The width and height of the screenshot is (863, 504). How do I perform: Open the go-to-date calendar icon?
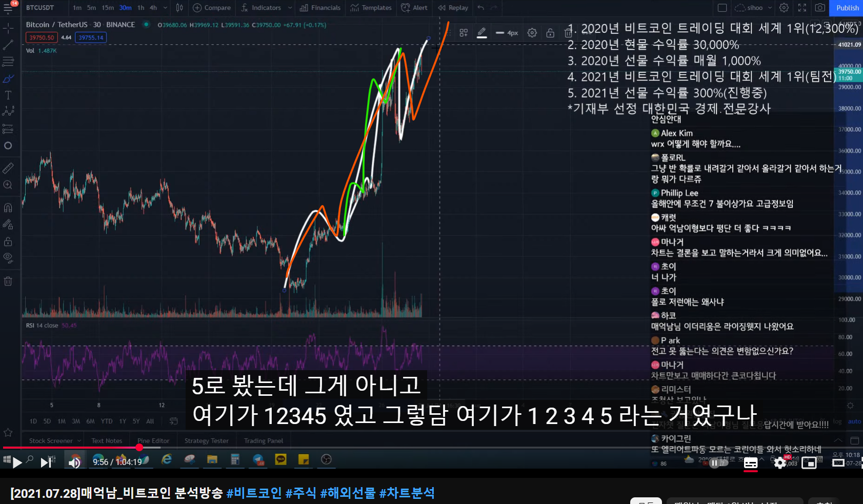(x=174, y=421)
